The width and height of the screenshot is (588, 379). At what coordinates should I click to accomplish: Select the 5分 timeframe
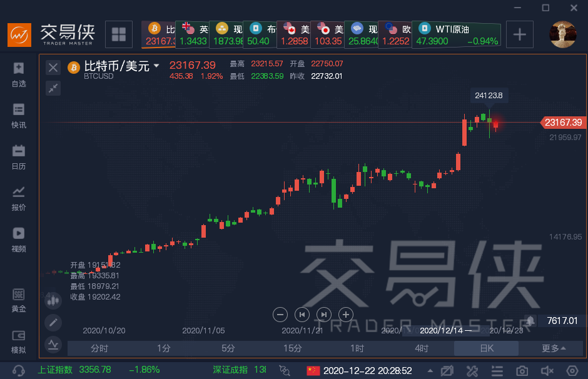click(x=228, y=348)
